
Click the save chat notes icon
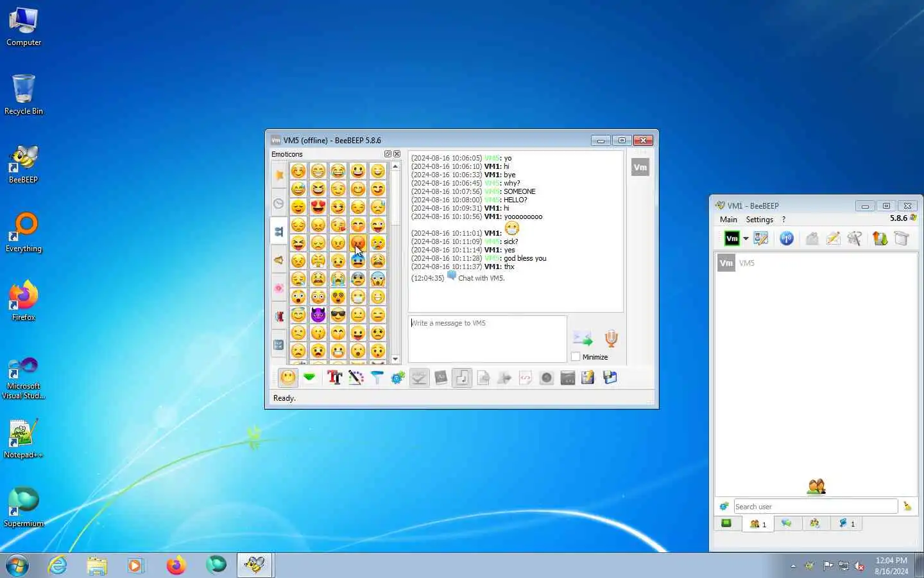(588, 378)
